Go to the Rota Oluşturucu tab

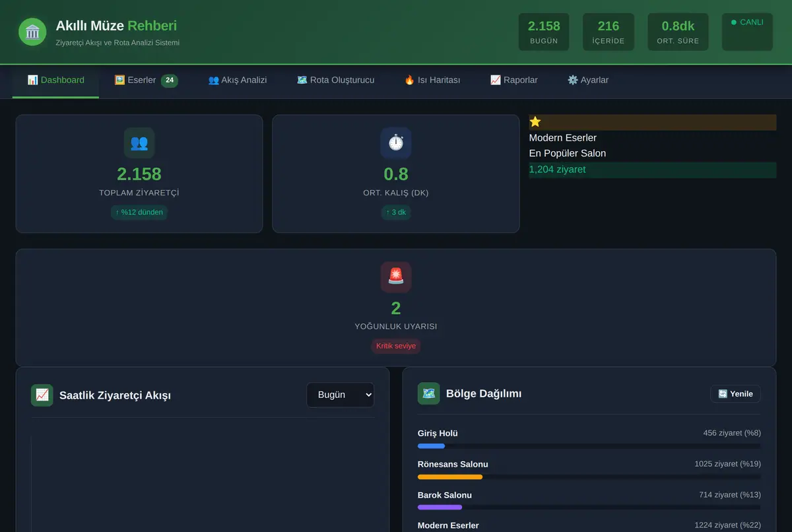335,81
